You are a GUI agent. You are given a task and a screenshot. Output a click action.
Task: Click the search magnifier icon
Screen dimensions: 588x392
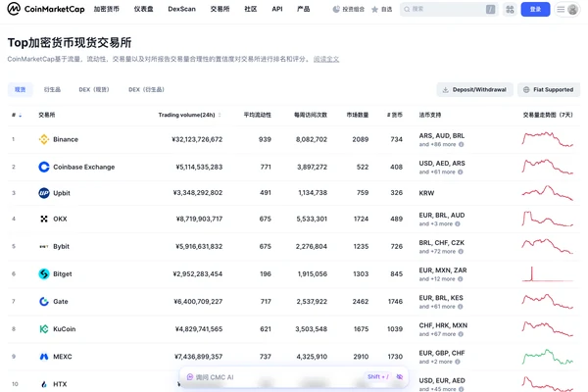pos(407,10)
